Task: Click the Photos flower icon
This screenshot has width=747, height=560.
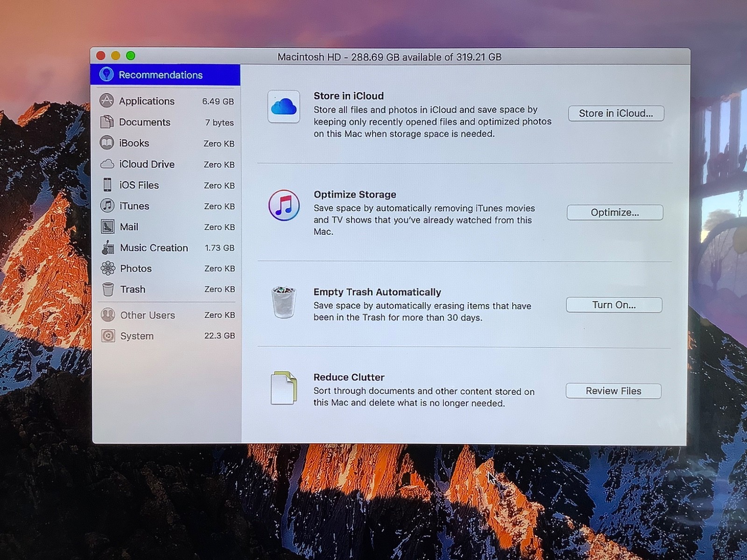Action: [108, 268]
